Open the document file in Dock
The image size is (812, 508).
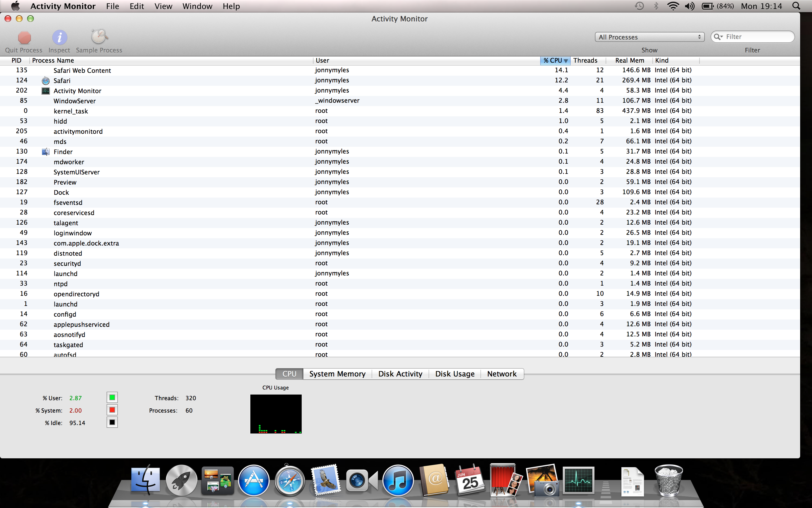(x=632, y=481)
